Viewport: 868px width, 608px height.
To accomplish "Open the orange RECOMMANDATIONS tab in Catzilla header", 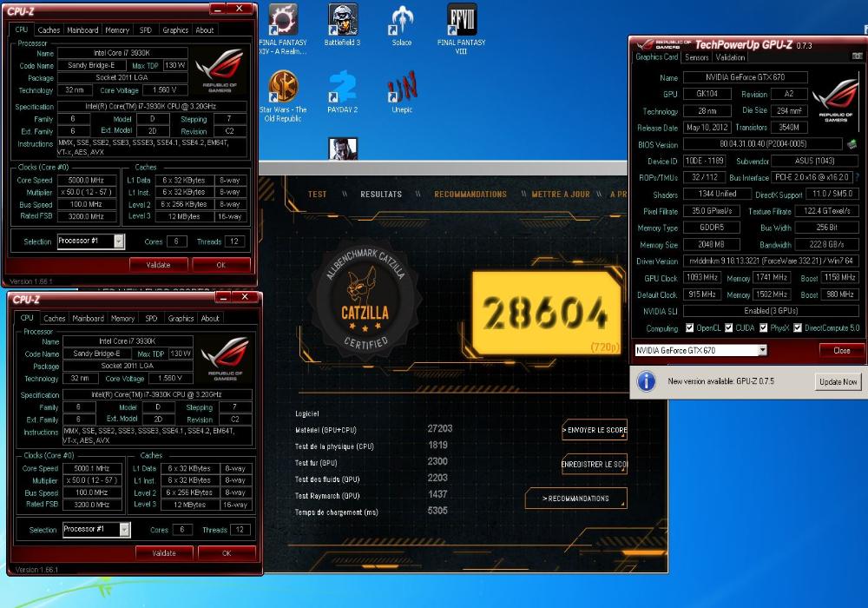I will tap(470, 195).
